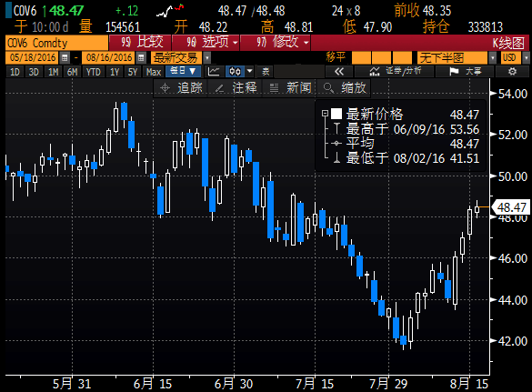
Task: Select 1D time range
Action: coord(15,72)
